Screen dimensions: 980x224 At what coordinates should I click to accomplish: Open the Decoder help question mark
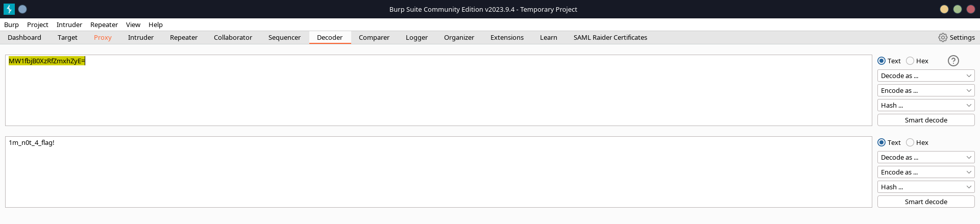click(x=953, y=61)
